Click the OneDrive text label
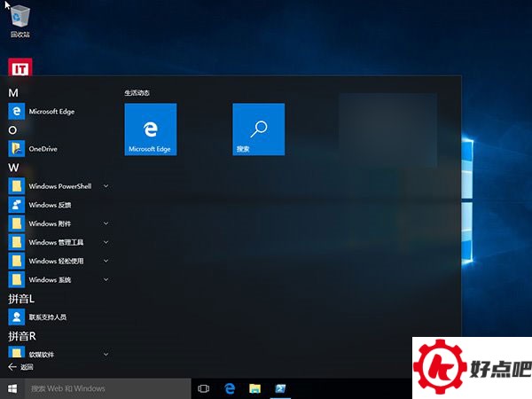This screenshot has width=532, height=399. [43, 149]
